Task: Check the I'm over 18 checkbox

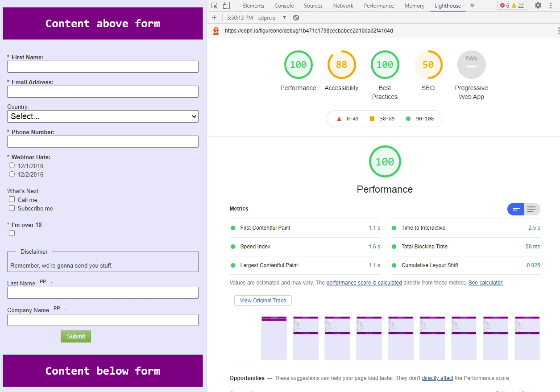Action: click(x=12, y=233)
